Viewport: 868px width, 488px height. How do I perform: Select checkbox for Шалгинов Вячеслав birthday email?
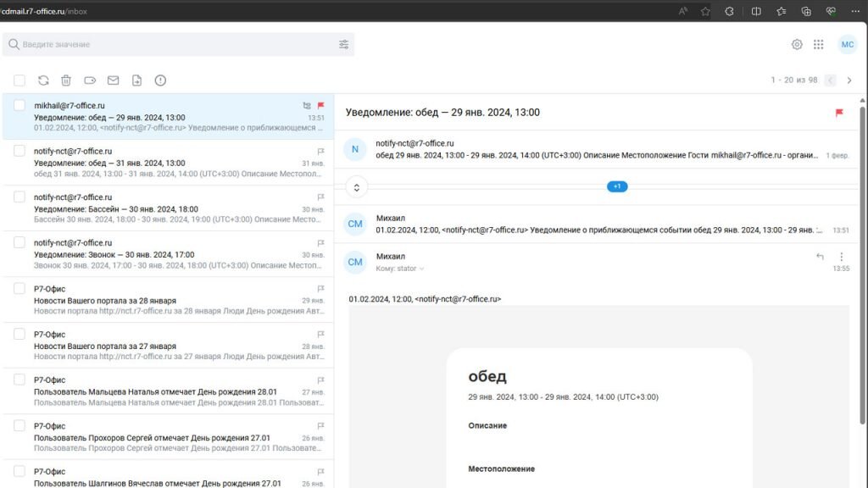19,471
